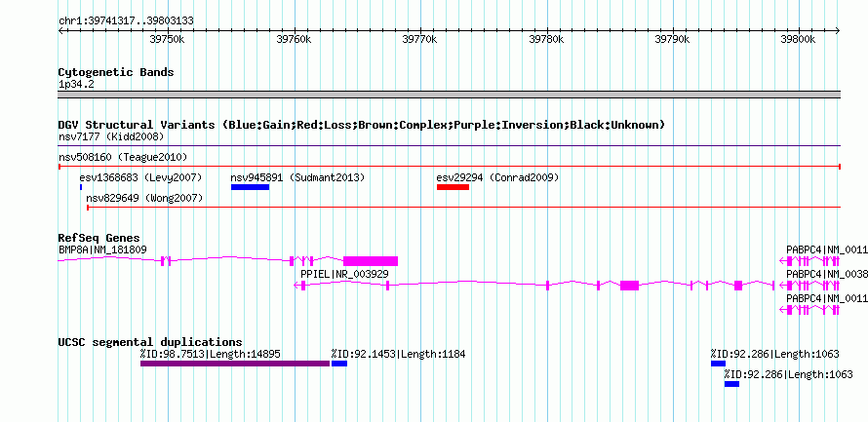The width and height of the screenshot is (868, 422).
Task: Click the red esv29294 loss bar
Action: click(x=453, y=187)
